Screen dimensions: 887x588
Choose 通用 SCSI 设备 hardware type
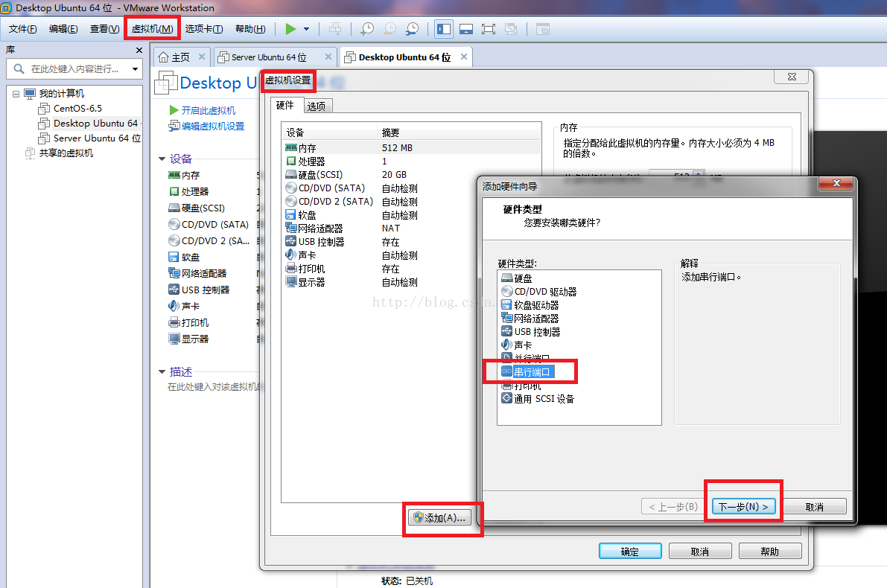click(x=538, y=399)
